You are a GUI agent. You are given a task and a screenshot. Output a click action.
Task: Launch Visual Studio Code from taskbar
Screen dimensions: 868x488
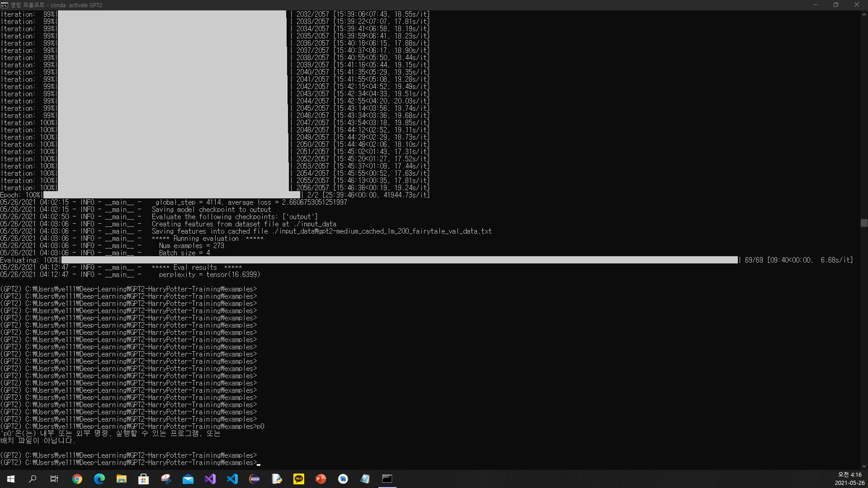pos(232,479)
